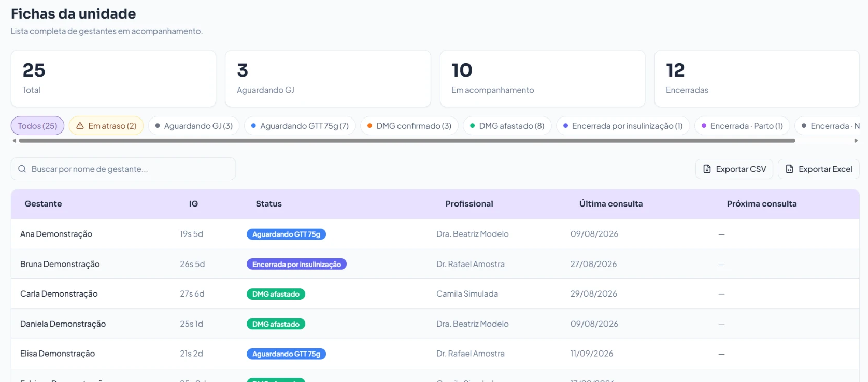Open Daniela Demonstração's record

(x=435, y=324)
